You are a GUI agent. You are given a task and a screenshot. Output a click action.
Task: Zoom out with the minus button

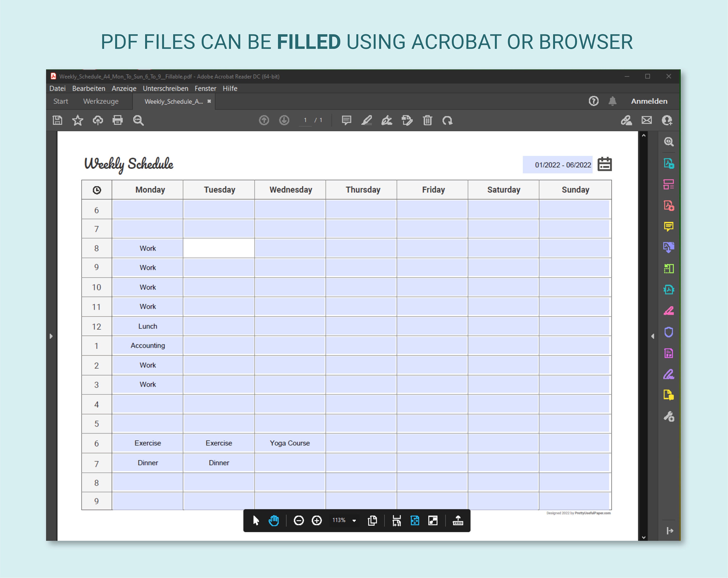(299, 520)
